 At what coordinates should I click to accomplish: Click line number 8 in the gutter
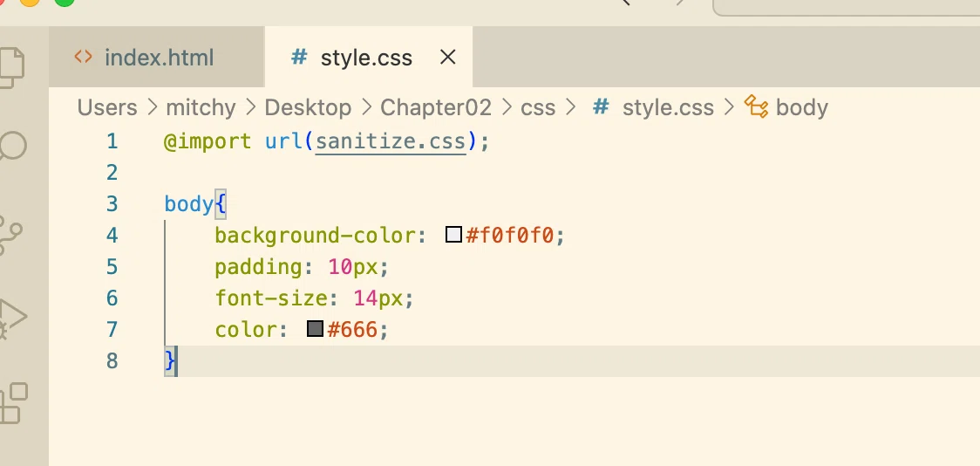(112, 360)
